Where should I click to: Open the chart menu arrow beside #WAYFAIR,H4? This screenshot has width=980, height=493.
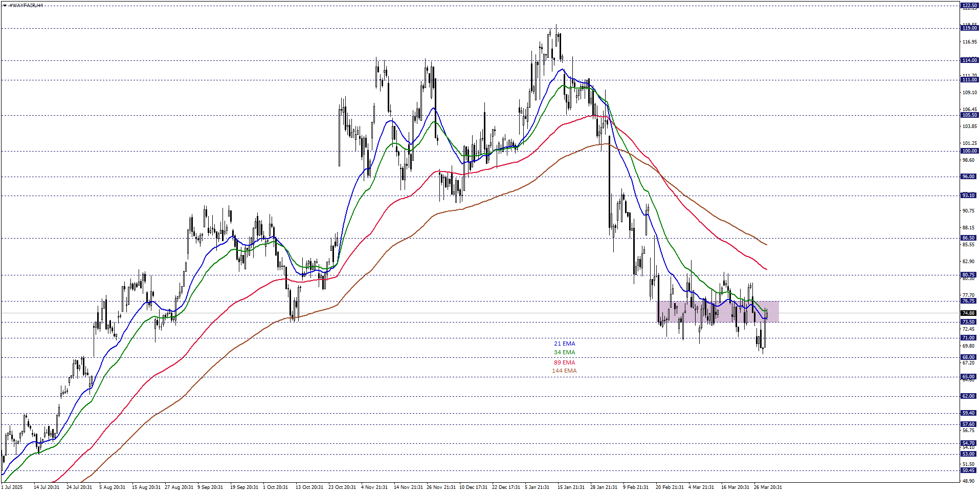[x=4, y=6]
